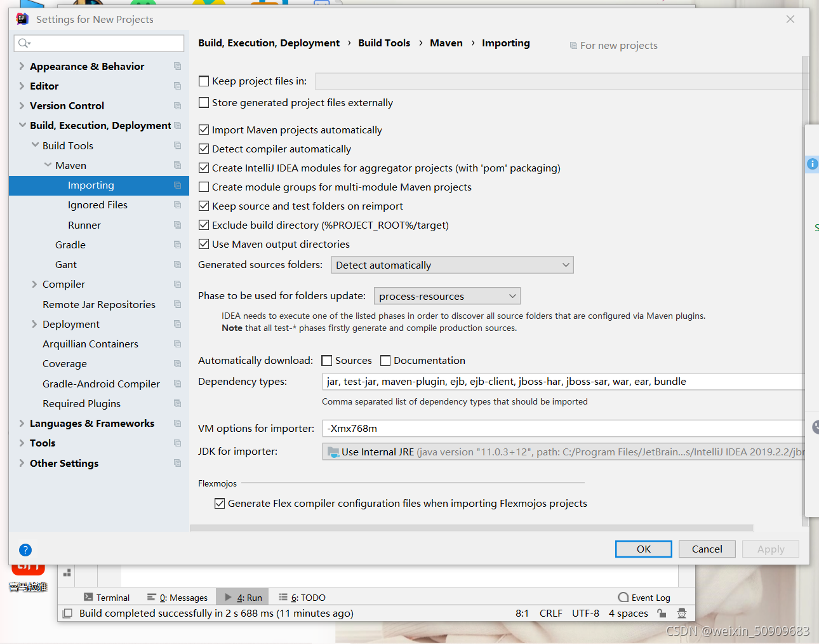Image resolution: width=819 pixels, height=644 pixels.
Task: Open Remote Jar Repositories page
Action: tap(98, 304)
